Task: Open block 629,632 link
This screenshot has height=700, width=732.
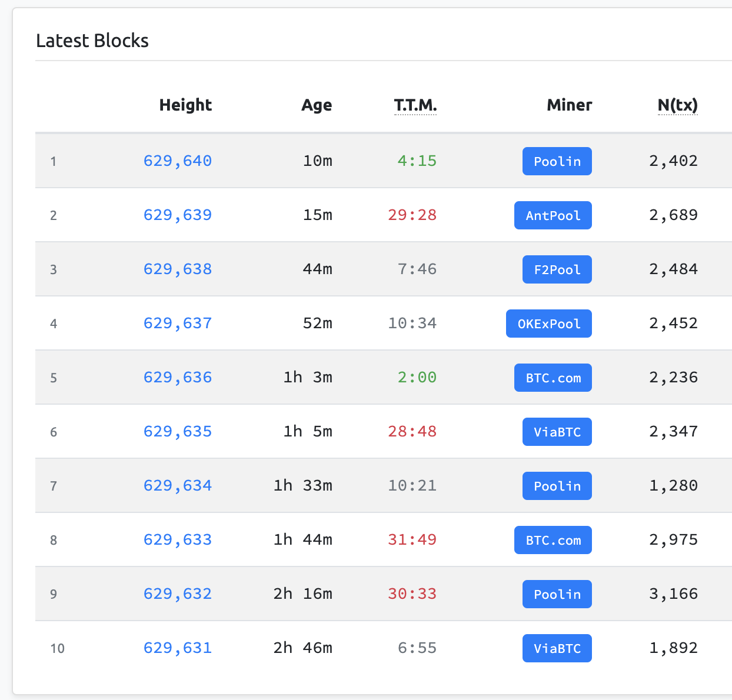Action: click(x=178, y=594)
